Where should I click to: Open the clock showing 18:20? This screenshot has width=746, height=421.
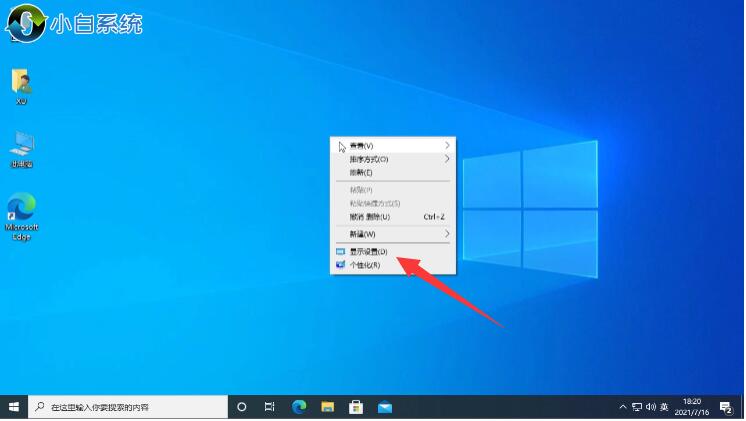[692, 407]
